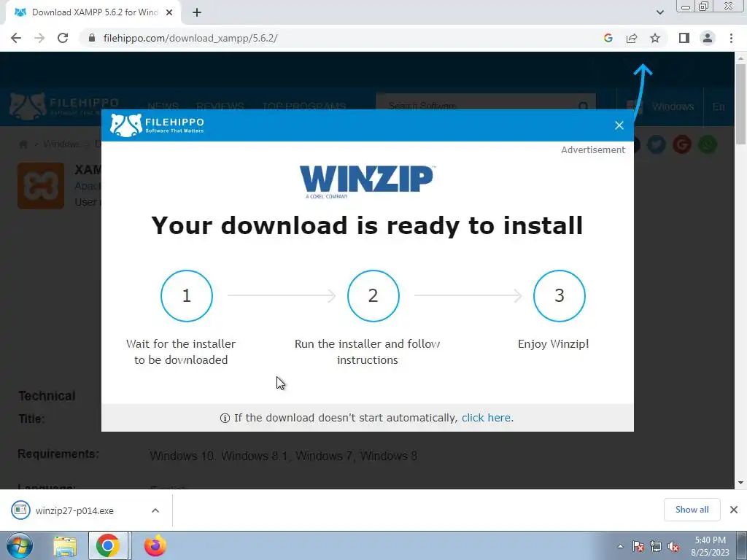Open the NEWS menu on FileHippo page
The image size is (747, 560).
pos(163,106)
